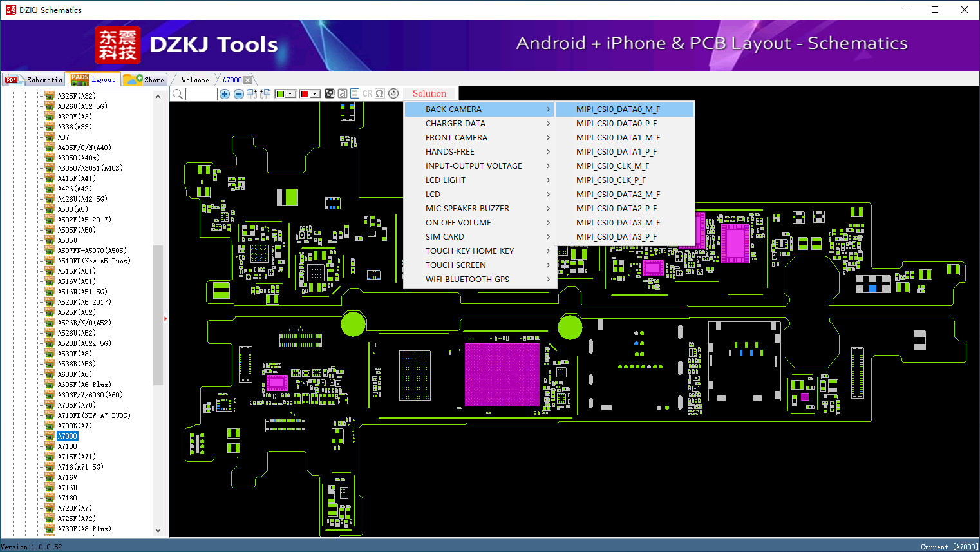Viewport: 980px width, 552px height.
Task: Open A500(A5) from the model list
Action: [73, 209]
